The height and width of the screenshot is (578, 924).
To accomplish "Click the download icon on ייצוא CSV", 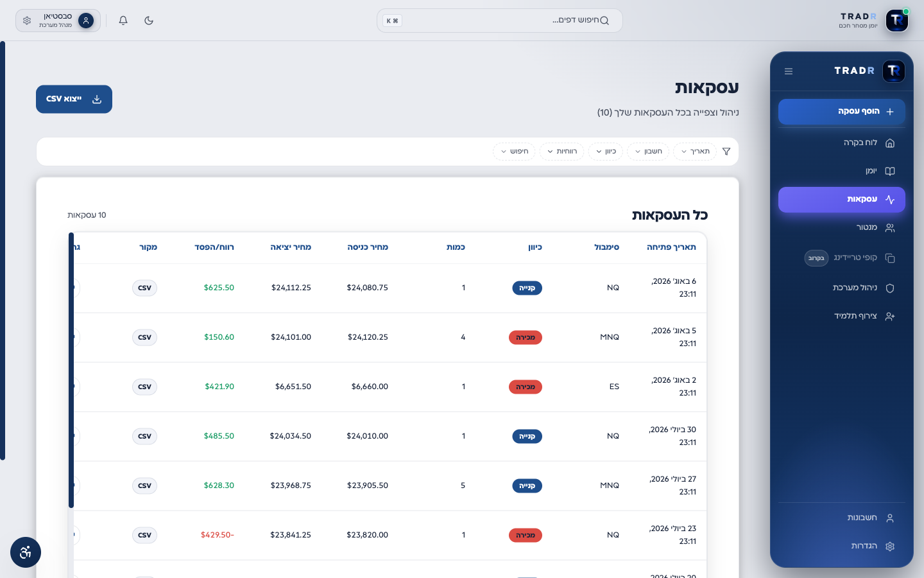I will pyautogui.click(x=97, y=100).
